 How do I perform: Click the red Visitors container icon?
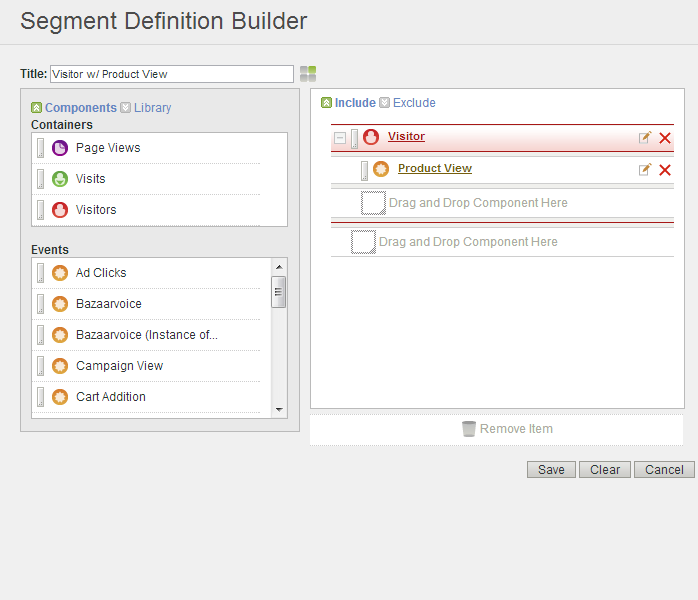coord(60,210)
